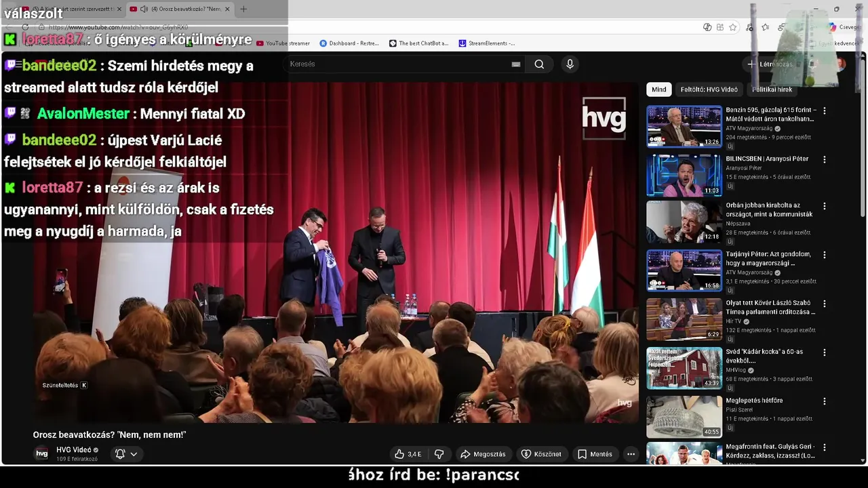
Task: Dislike the video with thumbs-down icon
Action: (x=439, y=454)
